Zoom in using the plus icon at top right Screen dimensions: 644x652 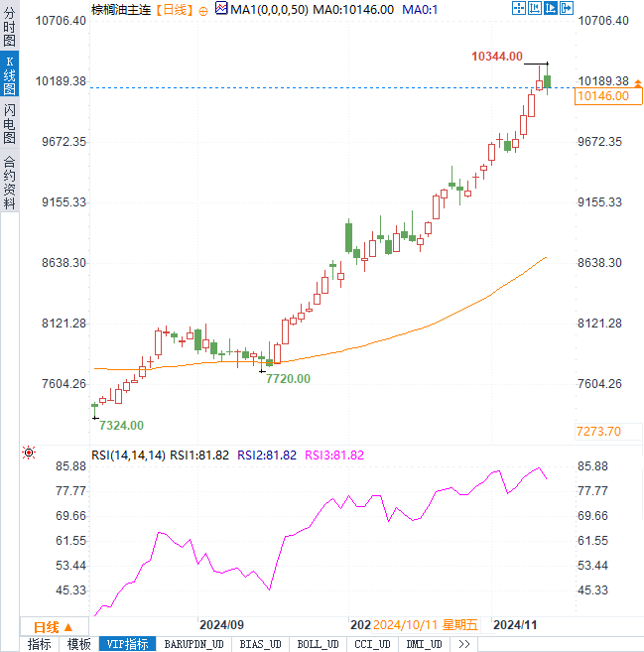coord(535,8)
